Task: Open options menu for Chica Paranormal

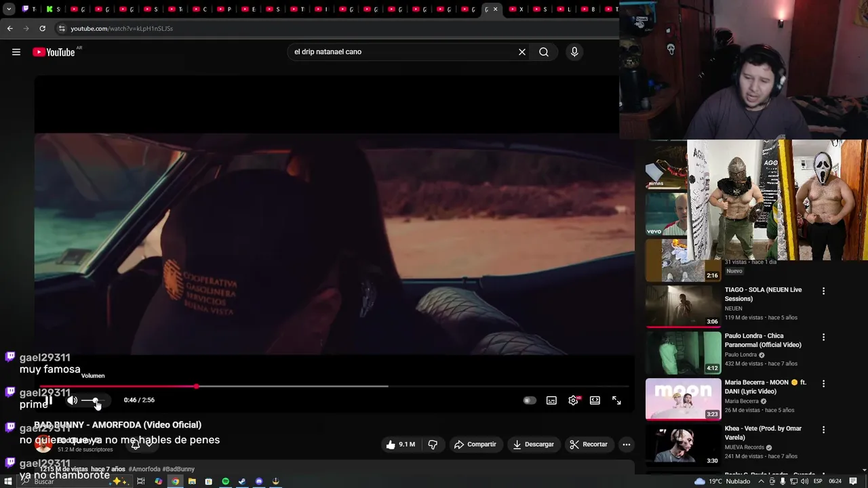Action: click(823, 338)
